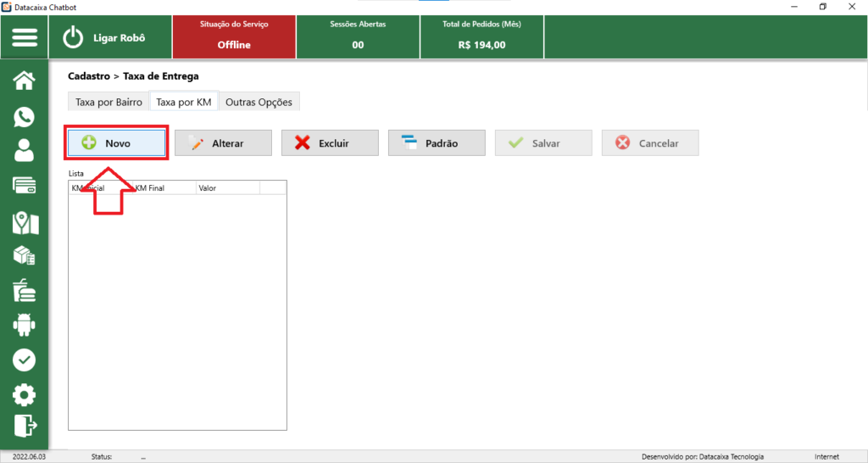Open settings gear in sidebar

25,394
